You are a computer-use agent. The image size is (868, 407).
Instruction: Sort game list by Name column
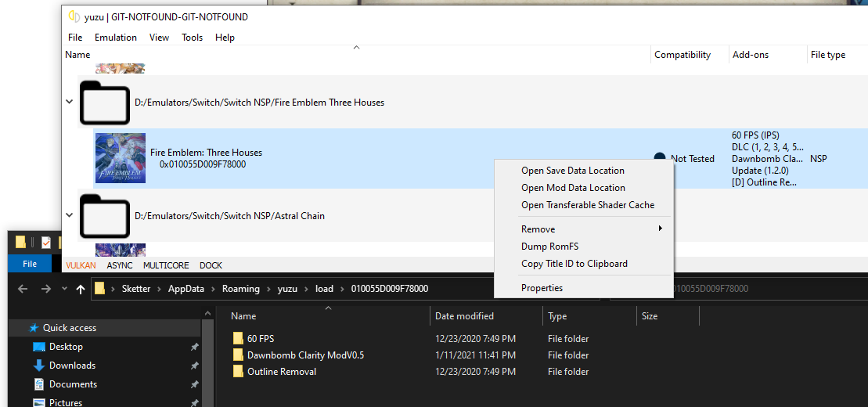[77, 55]
